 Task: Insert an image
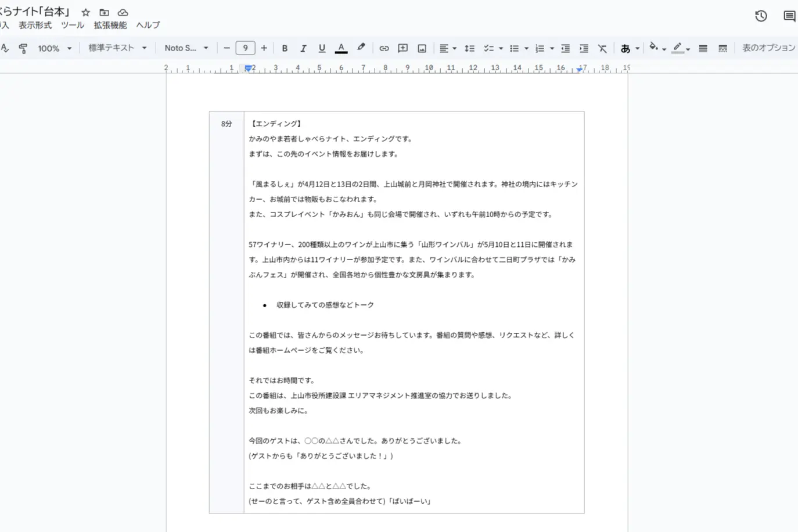click(421, 48)
